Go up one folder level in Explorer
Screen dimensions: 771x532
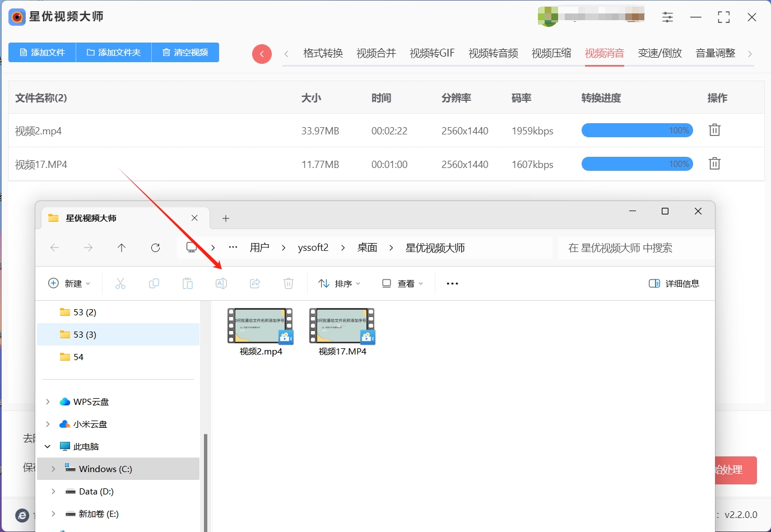coord(122,248)
